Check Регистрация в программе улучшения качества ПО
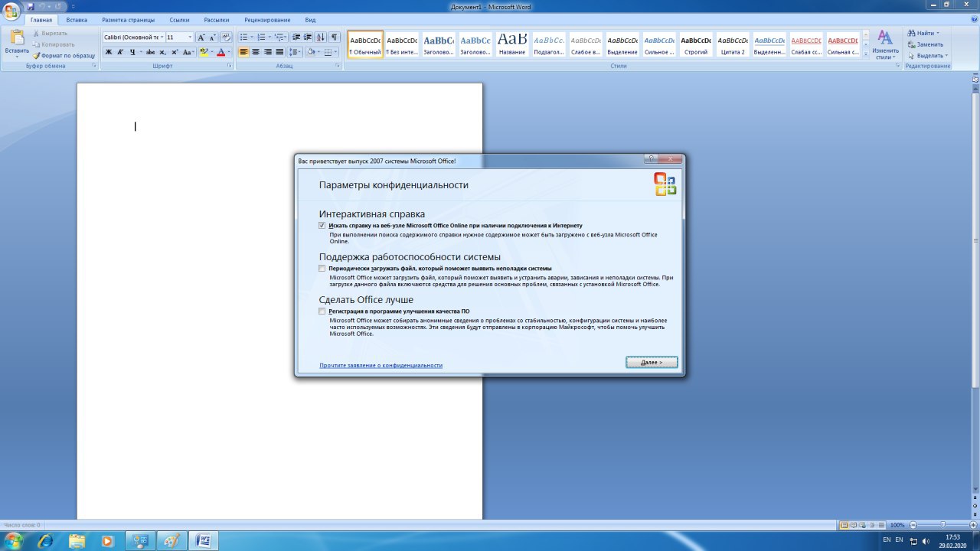 point(322,311)
